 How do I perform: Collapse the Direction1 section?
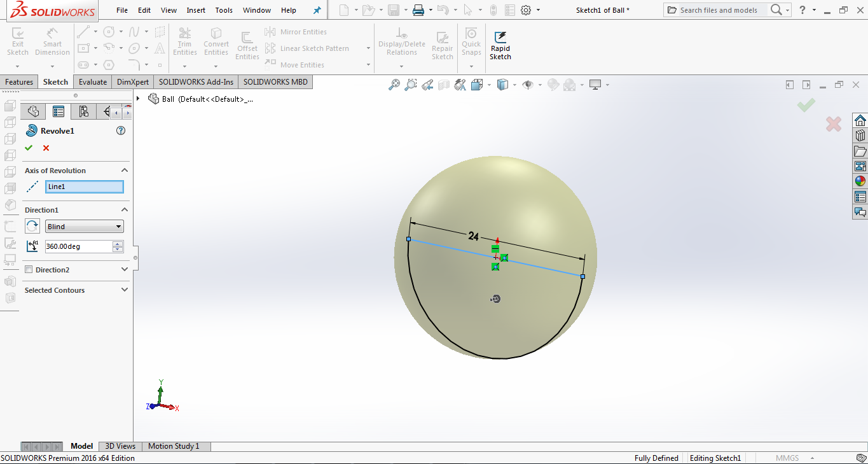[x=125, y=209]
